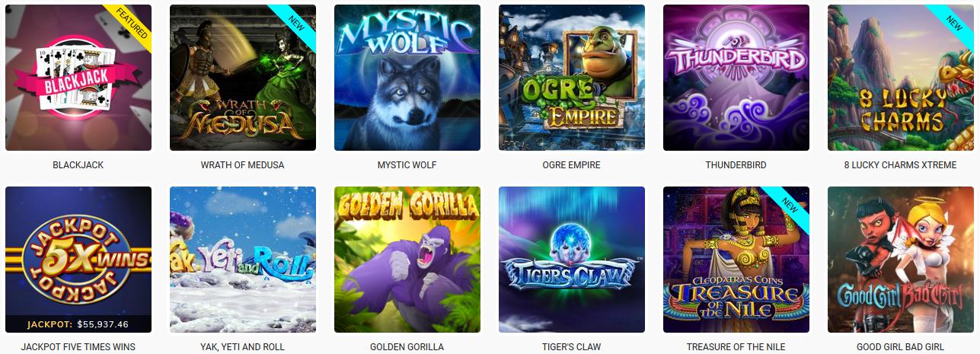This screenshot has width=980, height=354.
Task: Click the WRATH OF MEDUSA title link
Action: (243, 165)
